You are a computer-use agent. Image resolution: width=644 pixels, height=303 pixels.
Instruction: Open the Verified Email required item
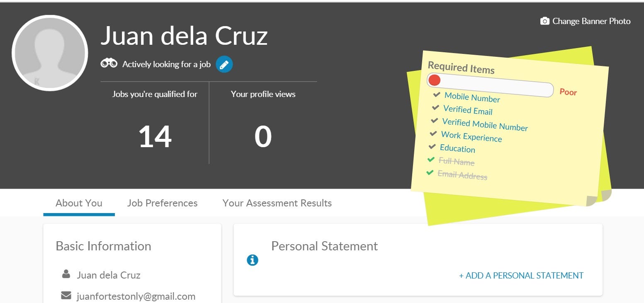coord(468,110)
